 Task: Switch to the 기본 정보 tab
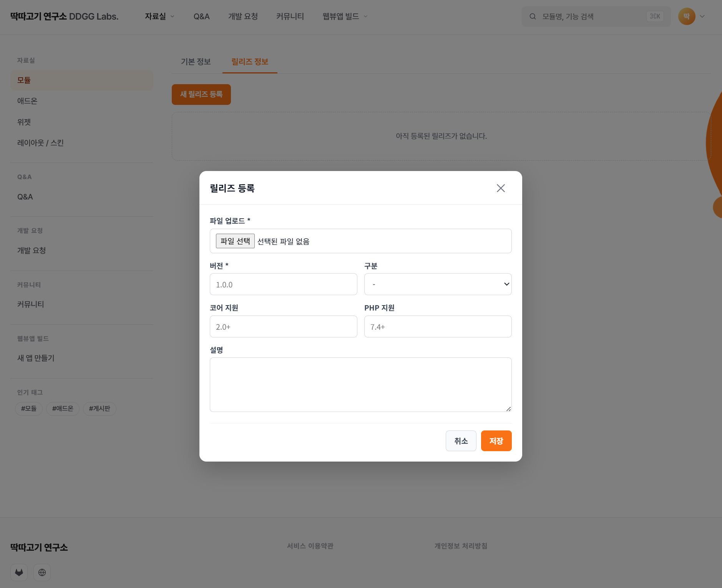point(196,62)
